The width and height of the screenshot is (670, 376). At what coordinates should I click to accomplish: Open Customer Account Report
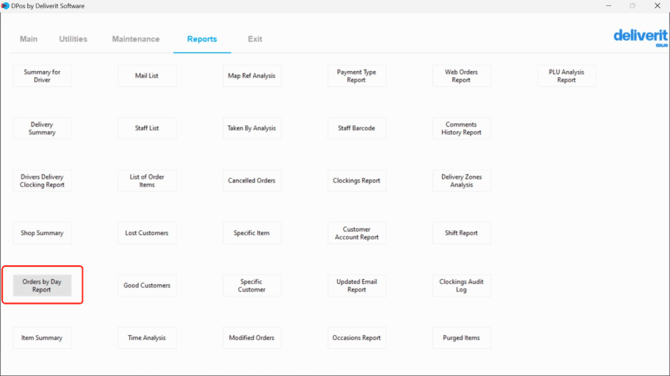[x=356, y=233]
